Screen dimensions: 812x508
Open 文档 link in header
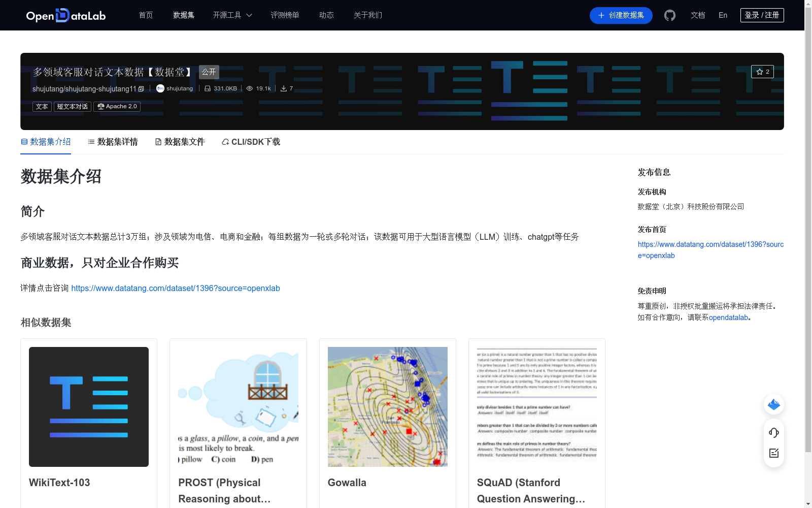[698, 15]
